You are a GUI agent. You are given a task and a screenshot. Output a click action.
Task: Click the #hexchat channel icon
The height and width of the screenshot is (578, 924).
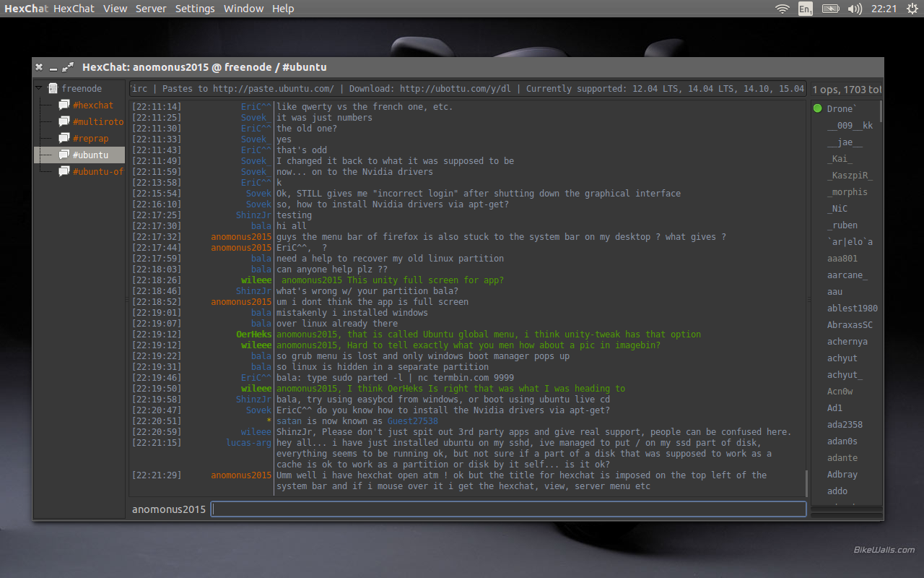[64, 105]
